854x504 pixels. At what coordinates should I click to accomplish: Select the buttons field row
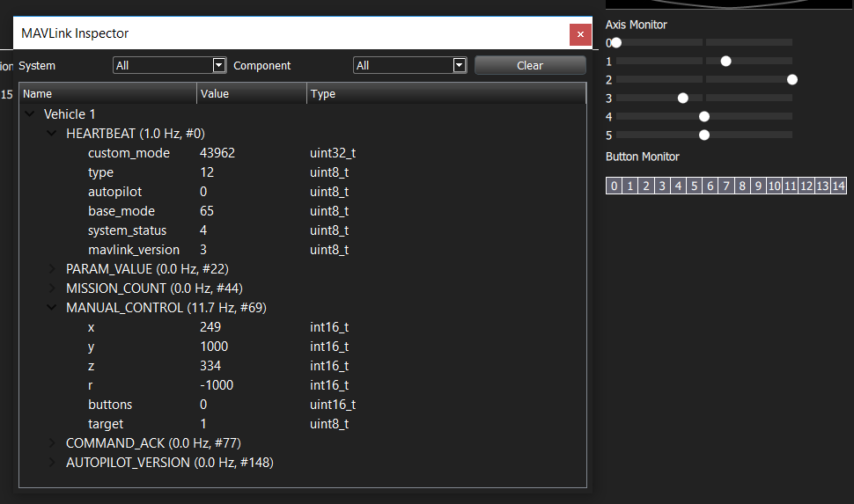[x=303, y=405]
